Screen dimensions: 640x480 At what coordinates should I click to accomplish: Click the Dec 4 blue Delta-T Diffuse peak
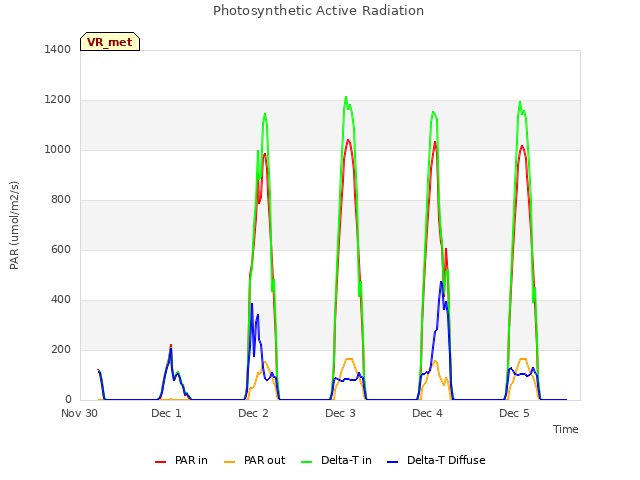pyautogui.click(x=441, y=282)
